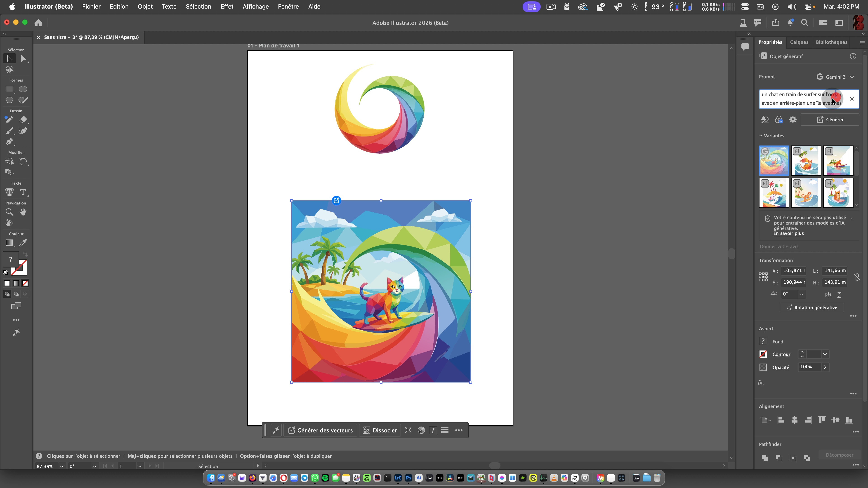
Task: Open the En savoir plus link
Action: (788, 233)
